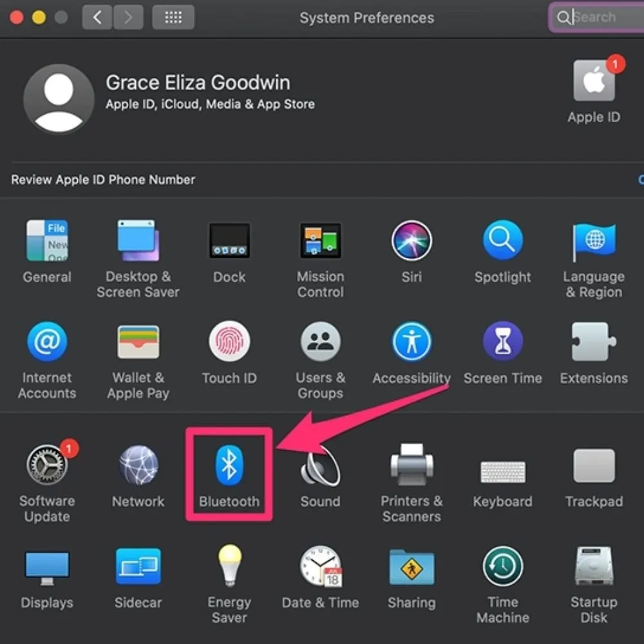Open Screen Time settings
644x644 pixels.
tap(503, 341)
